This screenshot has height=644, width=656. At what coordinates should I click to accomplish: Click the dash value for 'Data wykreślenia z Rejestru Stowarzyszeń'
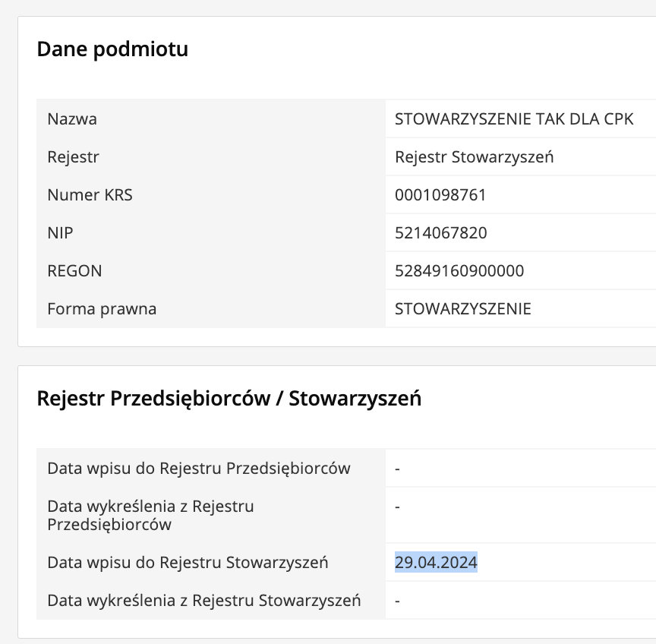(x=397, y=601)
